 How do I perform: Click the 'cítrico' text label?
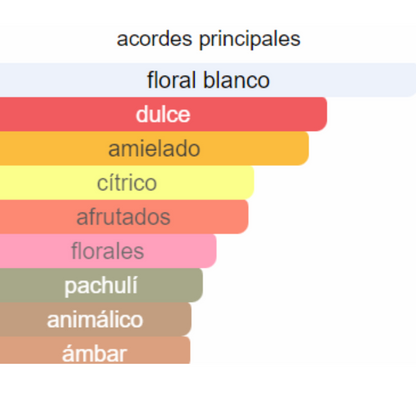click(x=127, y=182)
